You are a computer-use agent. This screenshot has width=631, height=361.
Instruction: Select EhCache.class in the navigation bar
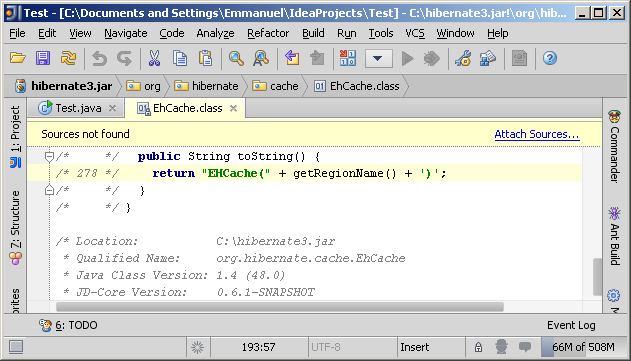click(x=357, y=86)
